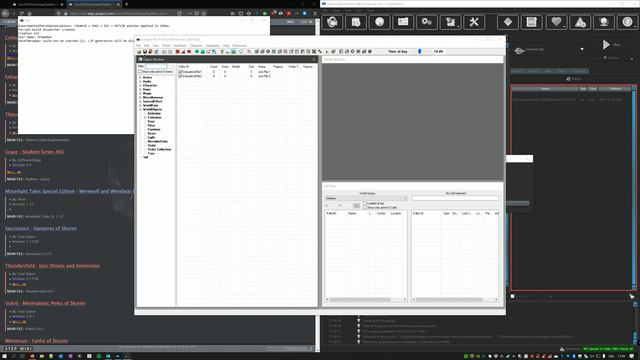This screenshot has height=360, width=640.
Task: Click the warning triangle Problems icon
Action: [580, 22]
